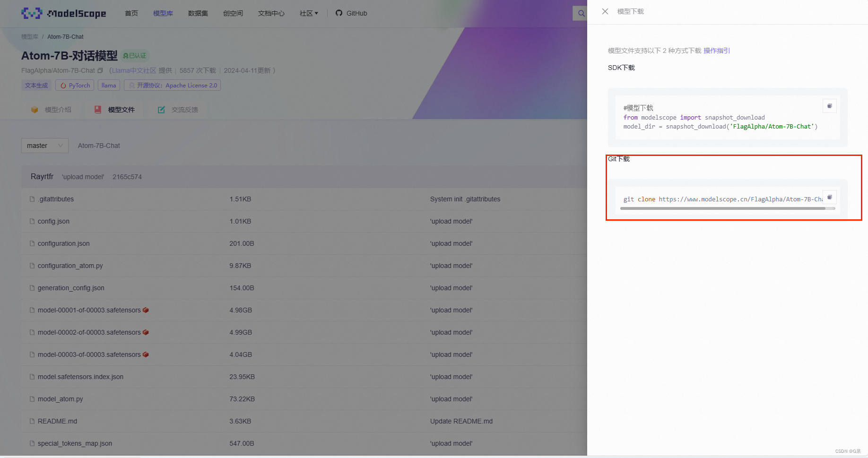Open model-00003-of-00003.safetensors file
Viewport: 868px width, 458px height.
tap(89, 354)
